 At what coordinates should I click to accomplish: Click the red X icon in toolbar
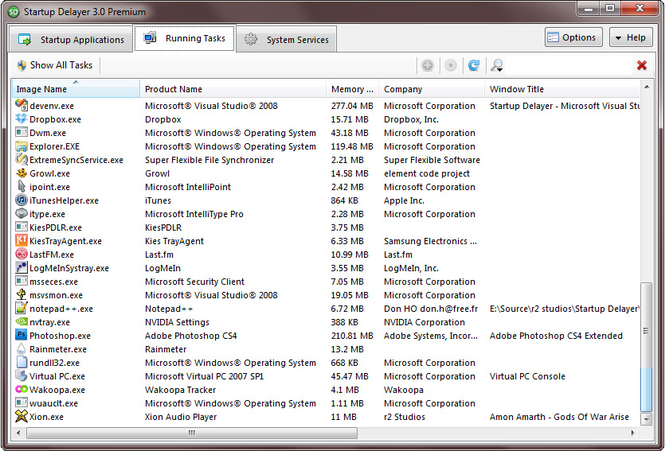641,65
